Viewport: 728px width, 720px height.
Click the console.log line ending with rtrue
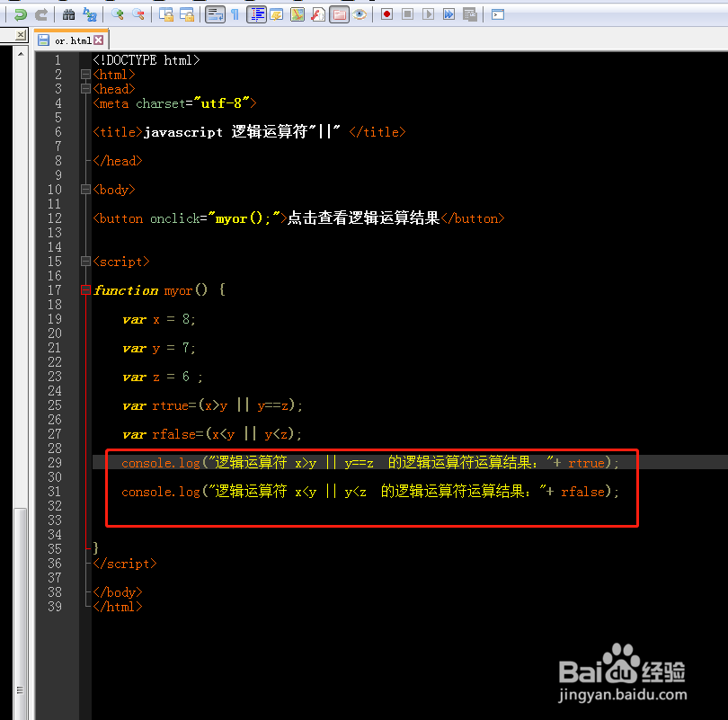click(x=370, y=463)
